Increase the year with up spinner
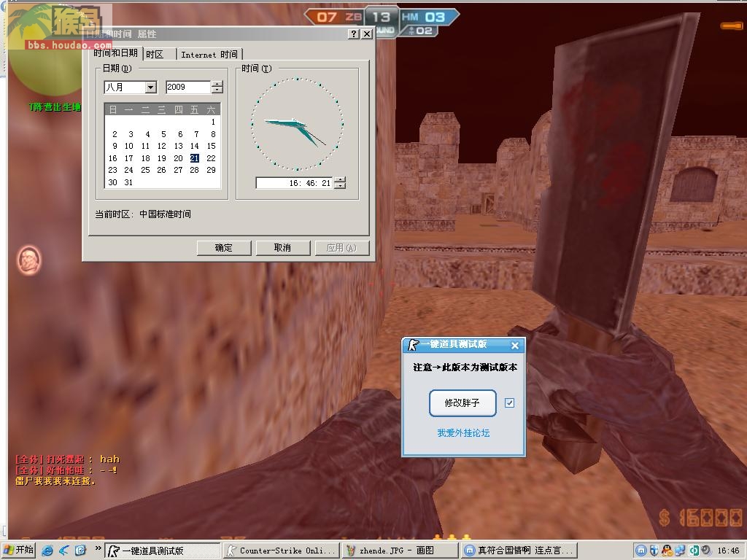747x560 pixels. [217, 84]
